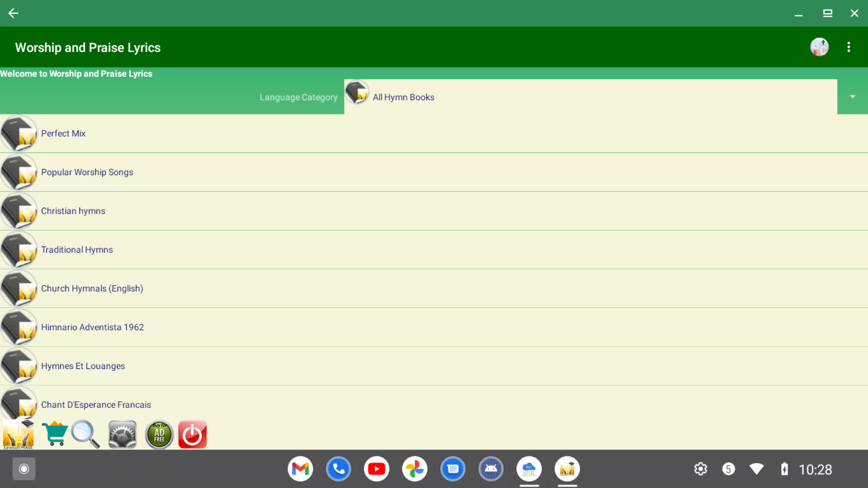Open Gmail from the taskbar
Image resolution: width=868 pixels, height=488 pixels.
click(300, 469)
